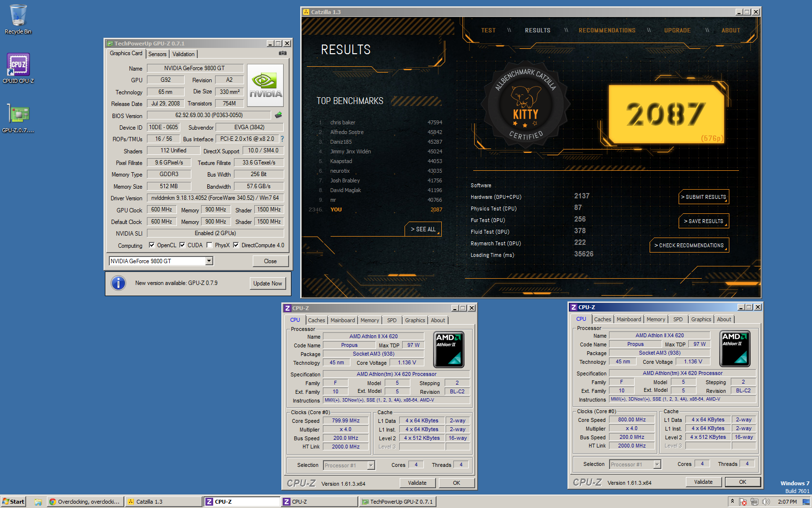Viewport: 812px width, 508px height.
Task: Open the ABOUT tab in Catzilla
Action: click(x=731, y=30)
